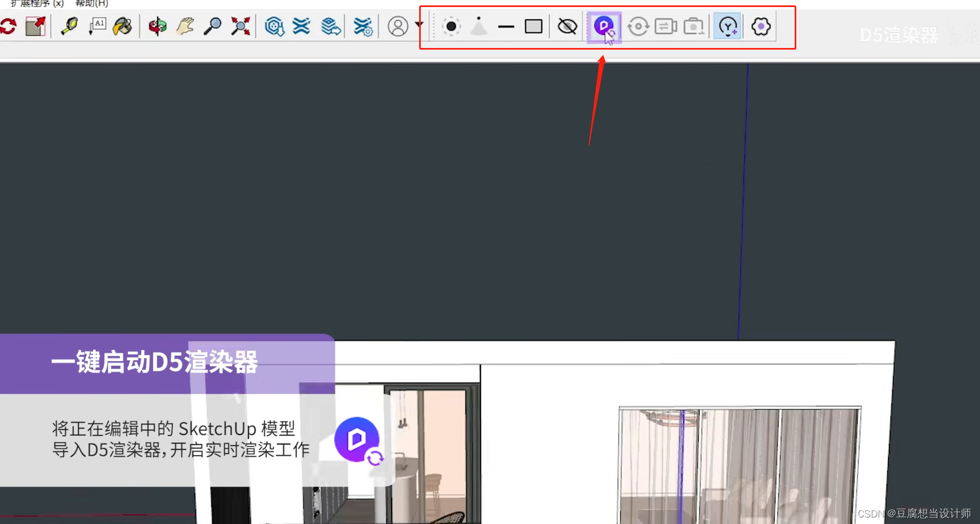The width and height of the screenshot is (980, 524).
Task: Open the D5 plugin settings gear
Action: pyautogui.click(x=760, y=26)
